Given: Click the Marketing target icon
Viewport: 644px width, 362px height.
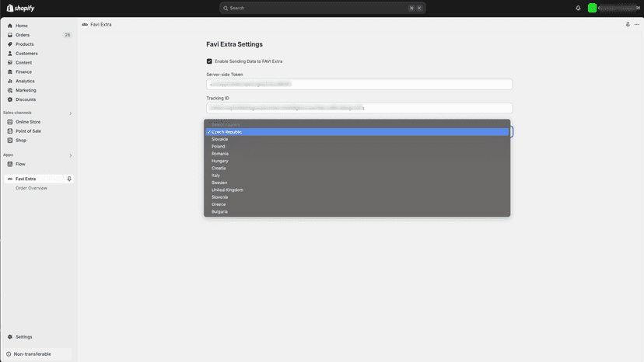Looking at the screenshot, I should pos(10,90).
